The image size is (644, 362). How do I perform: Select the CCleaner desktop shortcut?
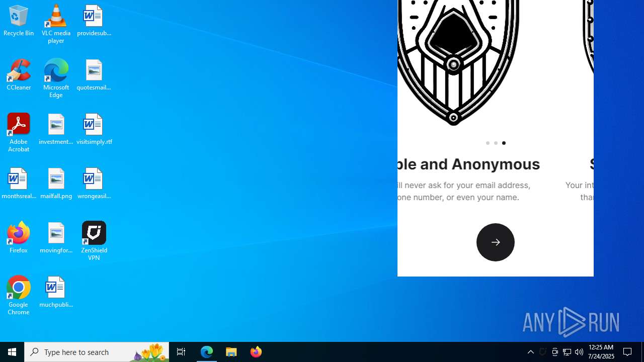coord(19,75)
